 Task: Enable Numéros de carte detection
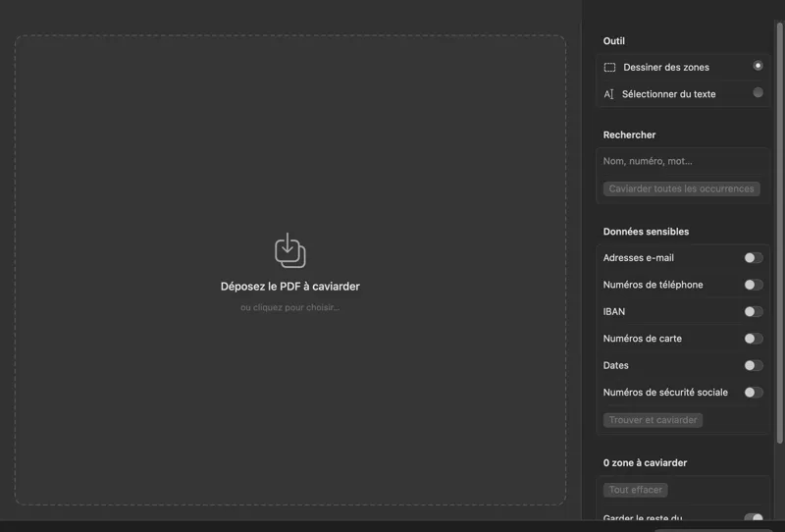point(753,339)
